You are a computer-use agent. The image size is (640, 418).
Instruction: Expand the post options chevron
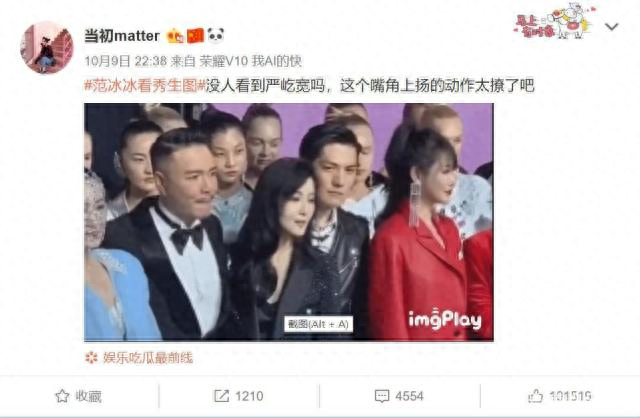[x=611, y=27]
